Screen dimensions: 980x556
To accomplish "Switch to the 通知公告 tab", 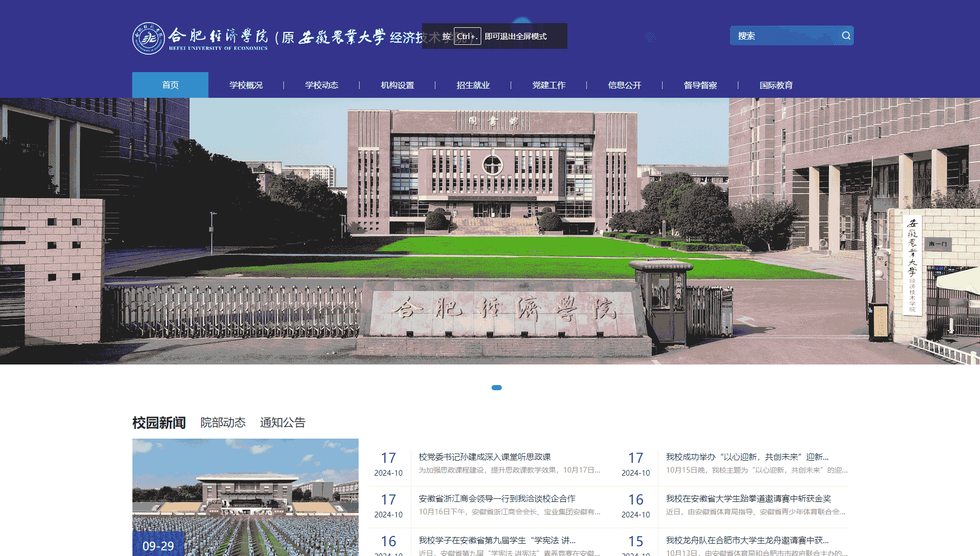I will point(283,423).
